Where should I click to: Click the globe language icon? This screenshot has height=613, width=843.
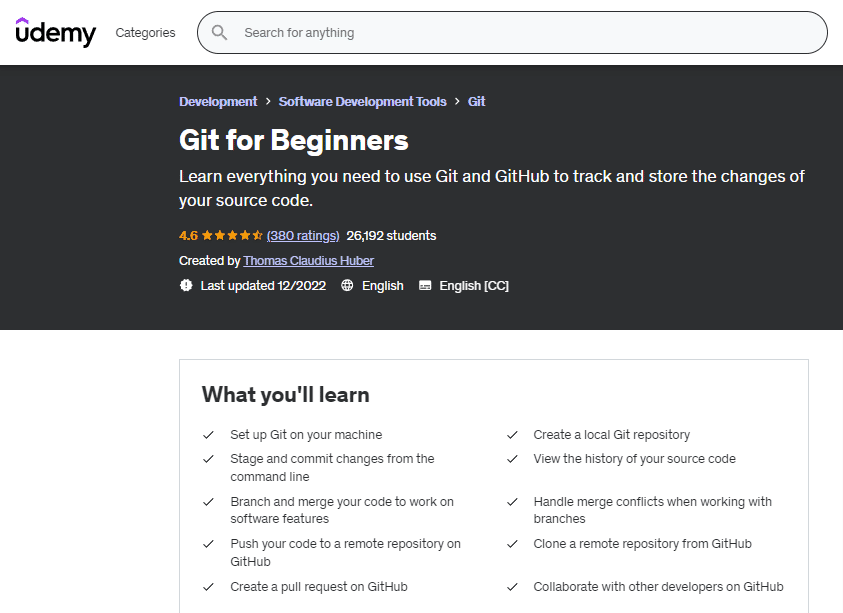[347, 286]
